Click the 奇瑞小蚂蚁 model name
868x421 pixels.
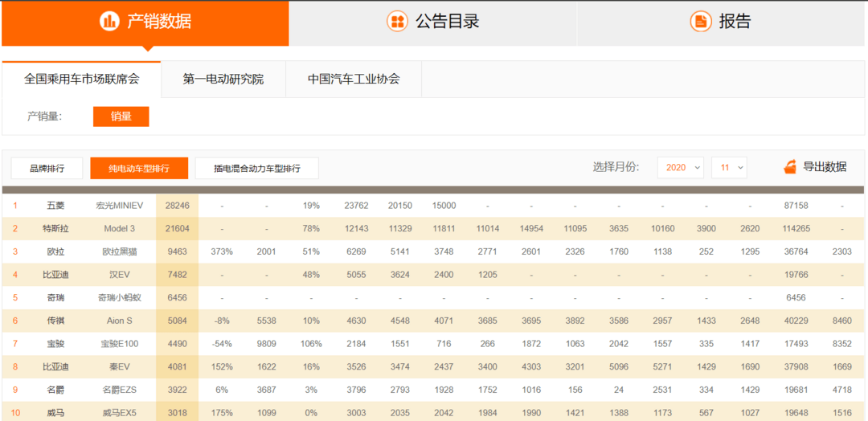[x=120, y=297]
